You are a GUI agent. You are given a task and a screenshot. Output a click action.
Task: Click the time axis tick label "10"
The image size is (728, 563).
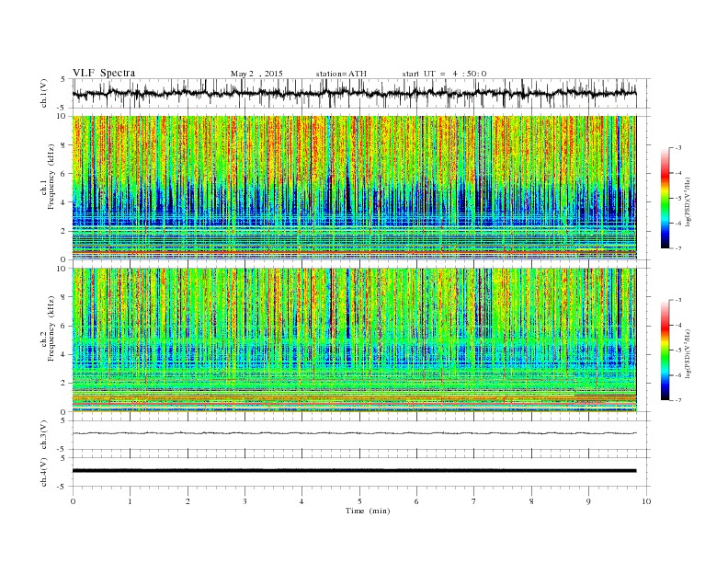point(646,501)
